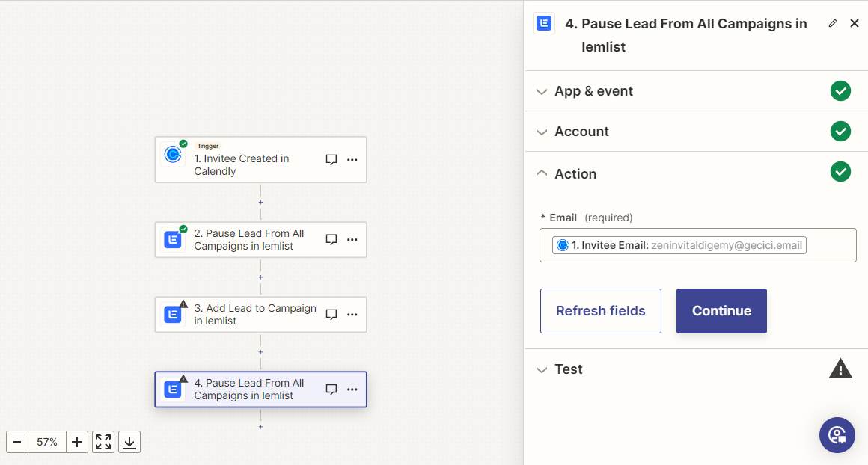Screen dimensions: 868x465
Task: Select step 2 Pause Lead From All Campaigns
Action: point(260,239)
